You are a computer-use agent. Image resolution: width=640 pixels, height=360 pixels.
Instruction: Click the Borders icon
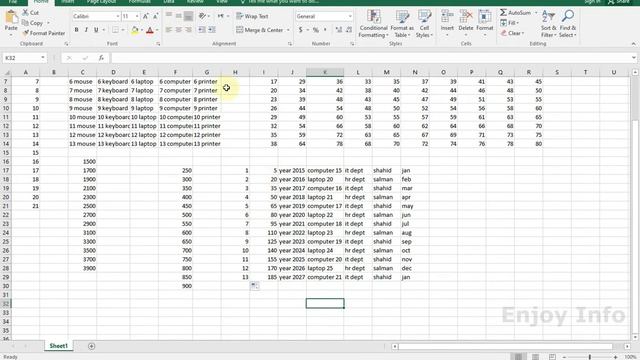[x=116, y=30]
